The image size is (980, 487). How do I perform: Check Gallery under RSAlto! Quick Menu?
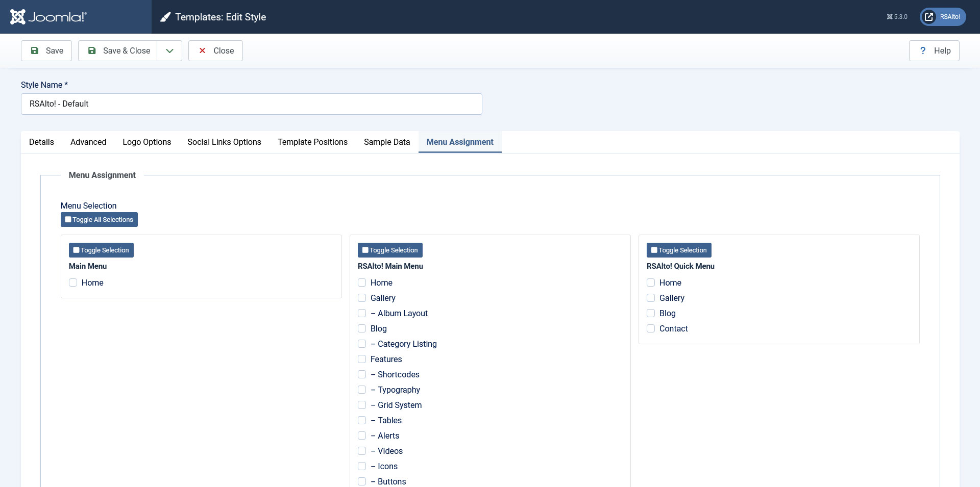(651, 298)
